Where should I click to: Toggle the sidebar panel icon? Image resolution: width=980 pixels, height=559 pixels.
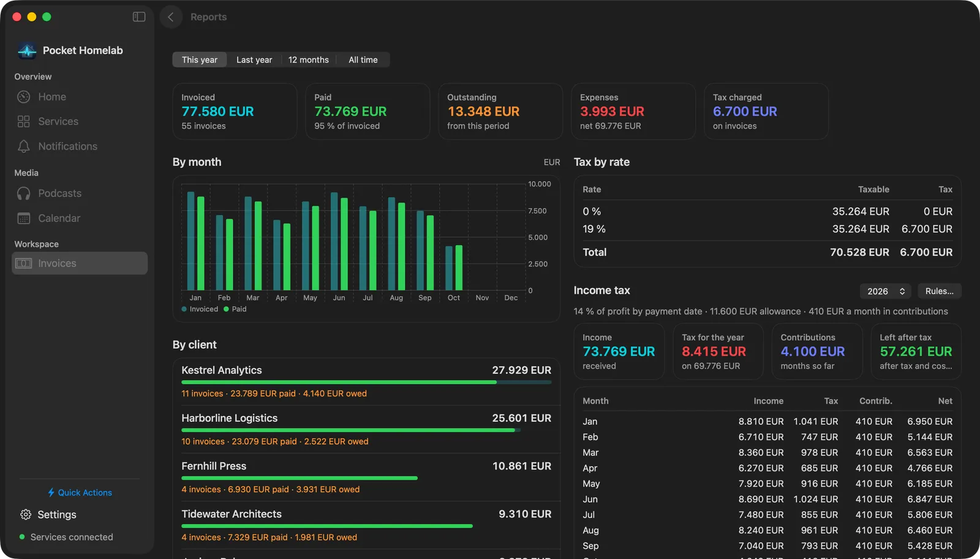(x=139, y=17)
